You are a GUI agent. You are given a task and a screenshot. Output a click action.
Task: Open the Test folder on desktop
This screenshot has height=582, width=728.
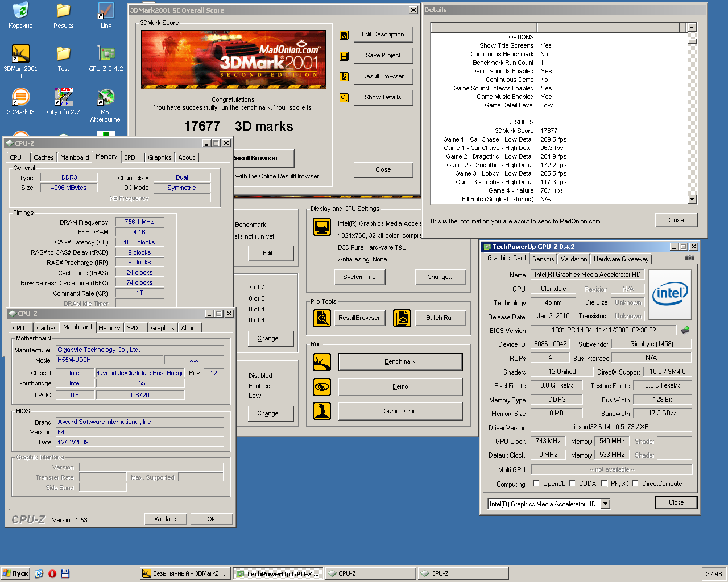click(x=63, y=59)
